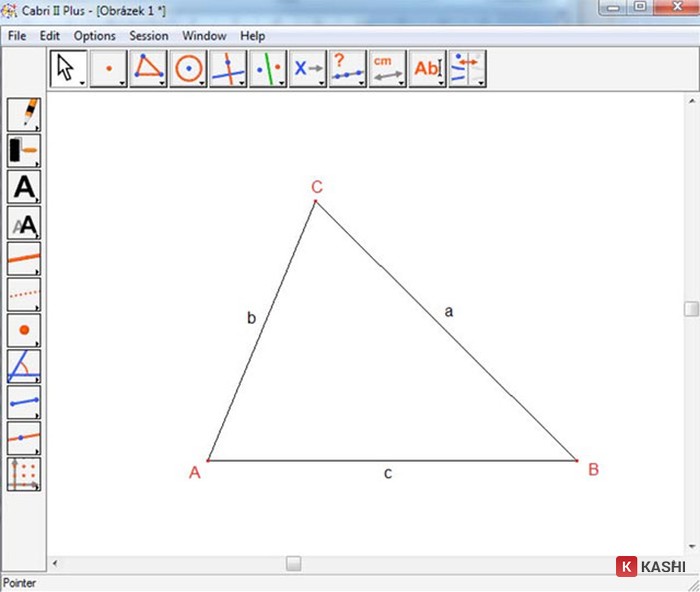Image resolution: width=700 pixels, height=592 pixels.
Task: Click the perpendicular lines construction tool
Action: pyautogui.click(x=228, y=69)
